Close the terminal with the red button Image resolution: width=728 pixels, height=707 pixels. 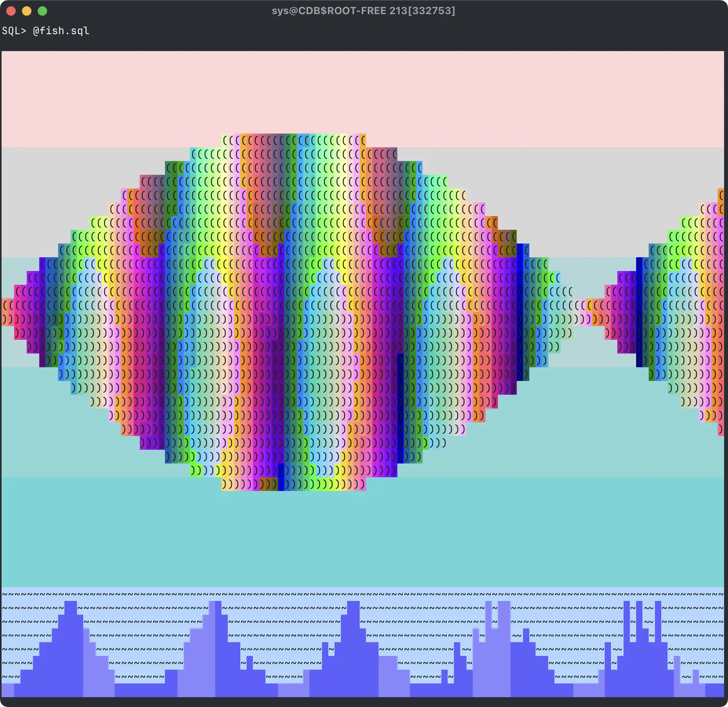[11, 11]
